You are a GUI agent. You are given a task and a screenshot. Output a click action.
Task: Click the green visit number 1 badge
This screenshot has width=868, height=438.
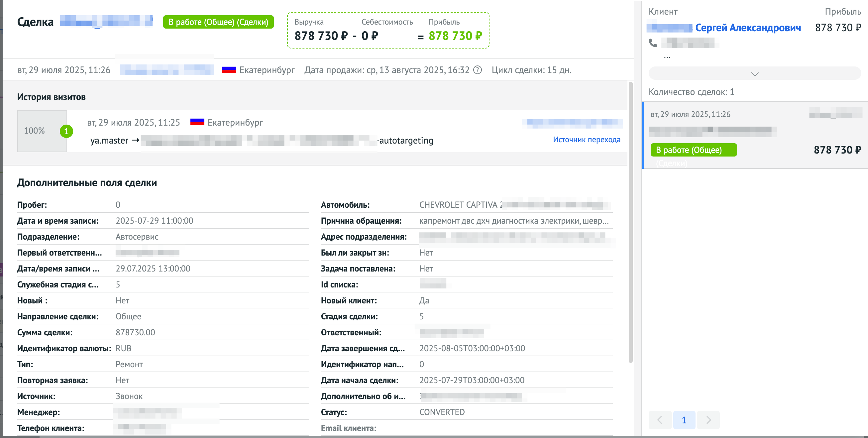(x=66, y=131)
